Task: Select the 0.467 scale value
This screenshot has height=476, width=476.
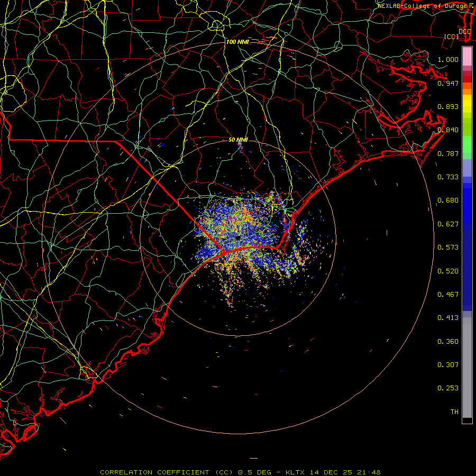Action: tap(448, 295)
